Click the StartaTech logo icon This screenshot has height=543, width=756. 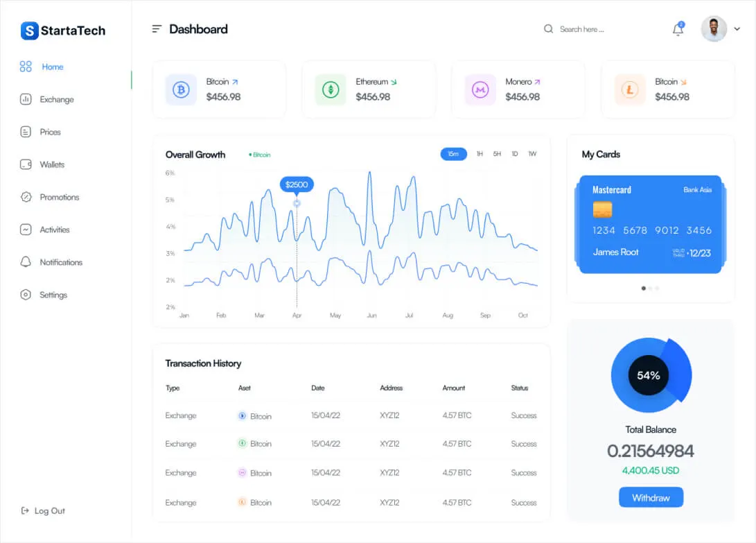tap(29, 31)
